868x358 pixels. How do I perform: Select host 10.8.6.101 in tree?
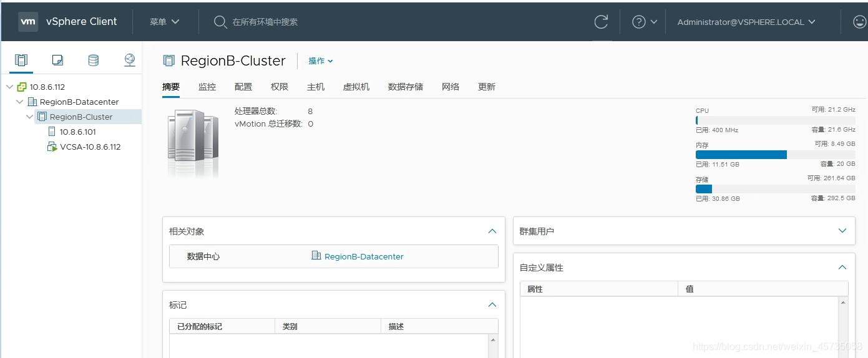coord(78,132)
